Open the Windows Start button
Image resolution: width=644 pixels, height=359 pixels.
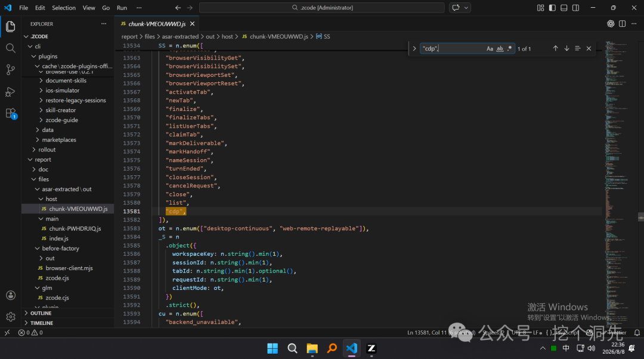pyautogui.click(x=273, y=348)
